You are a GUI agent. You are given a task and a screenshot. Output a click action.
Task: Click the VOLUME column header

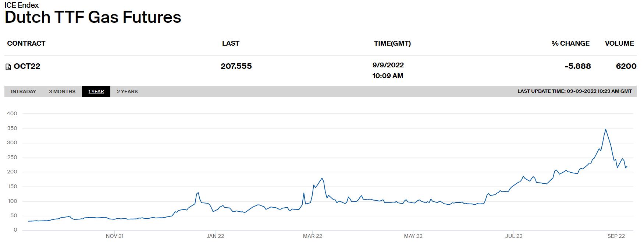[x=619, y=43]
